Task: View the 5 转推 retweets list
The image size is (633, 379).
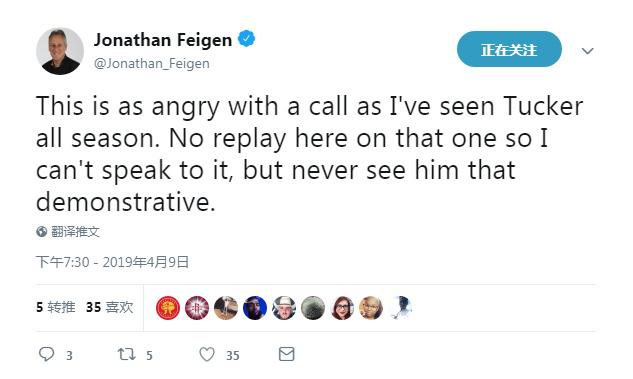Action: [56, 307]
